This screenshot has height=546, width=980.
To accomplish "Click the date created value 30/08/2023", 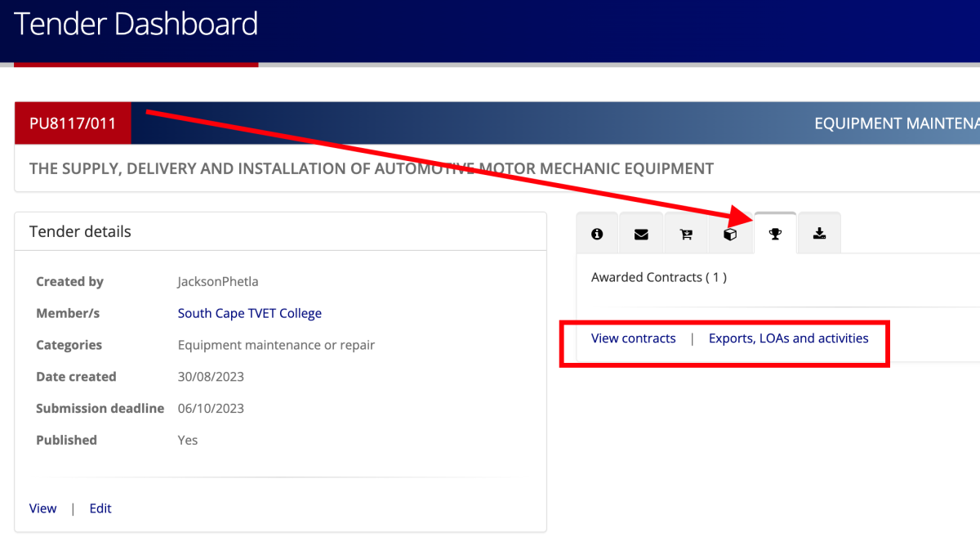I will point(211,377).
